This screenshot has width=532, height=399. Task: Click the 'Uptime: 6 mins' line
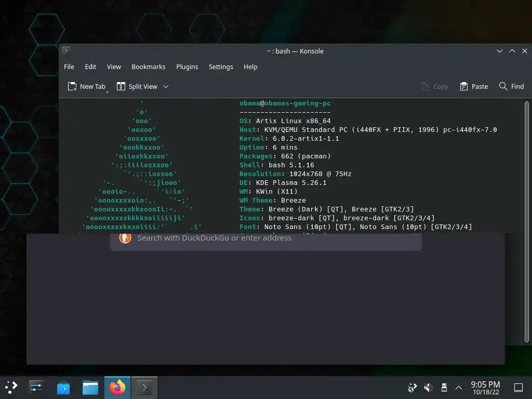pyautogui.click(x=269, y=147)
